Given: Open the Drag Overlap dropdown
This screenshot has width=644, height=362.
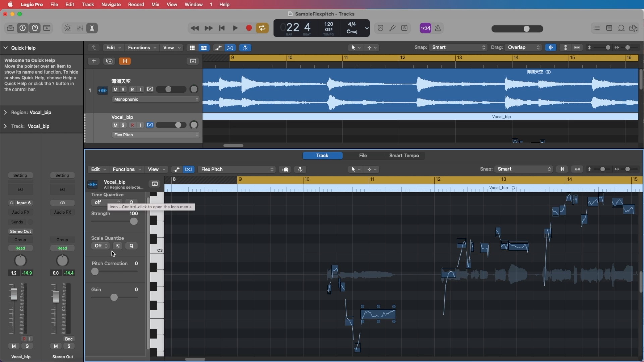Looking at the screenshot, I should point(523,47).
